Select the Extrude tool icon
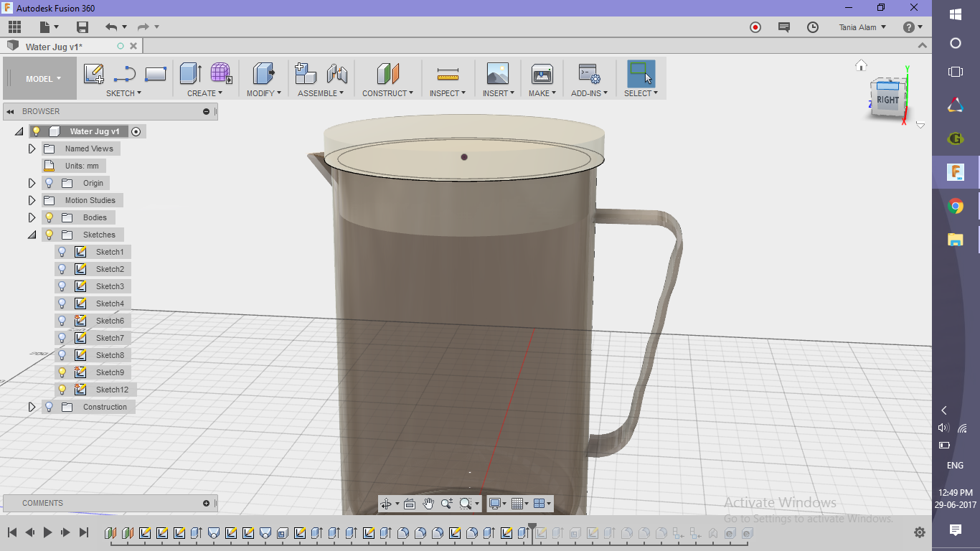The height and width of the screenshot is (551, 980). [x=190, y=74]
